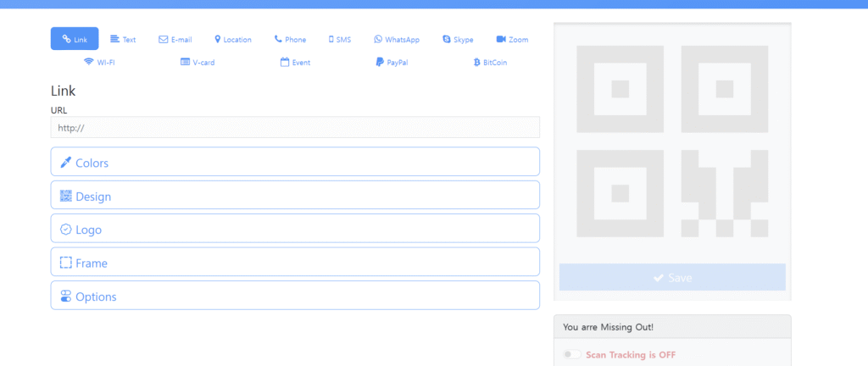
Task: Expand the Frame settings panel
Action: tap(295, 263)
